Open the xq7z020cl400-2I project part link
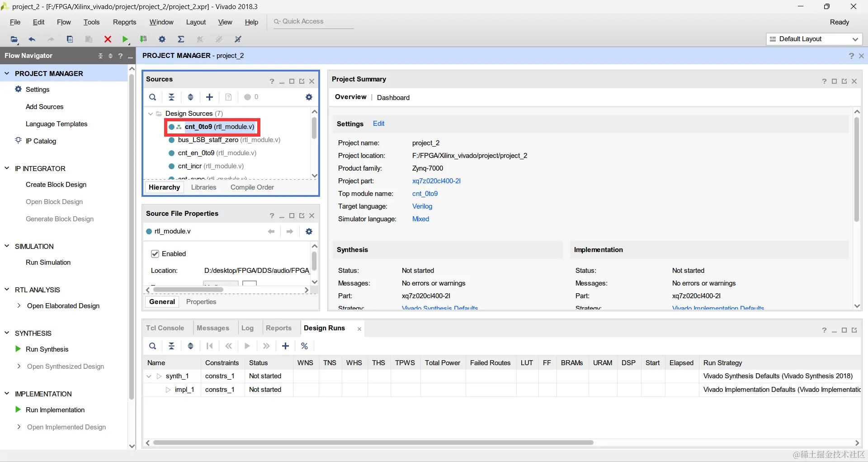Screen dimensions: 868x462 [436, 181]
